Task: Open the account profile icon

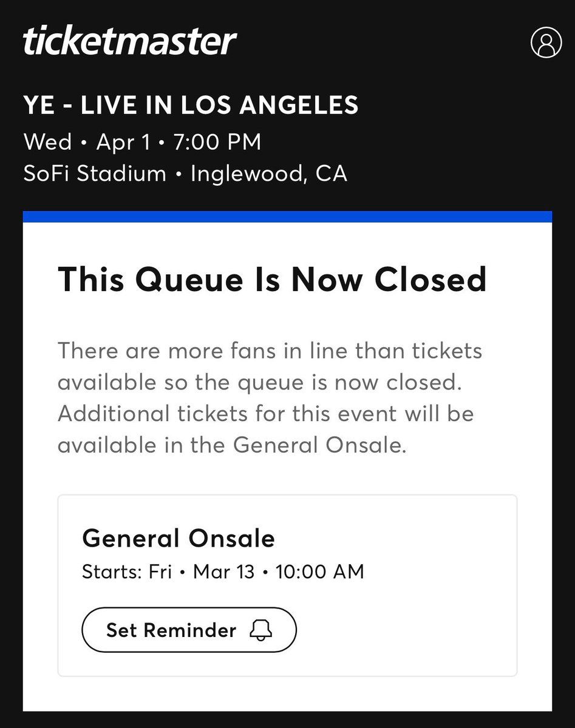Action: click(x=546, y=43)
